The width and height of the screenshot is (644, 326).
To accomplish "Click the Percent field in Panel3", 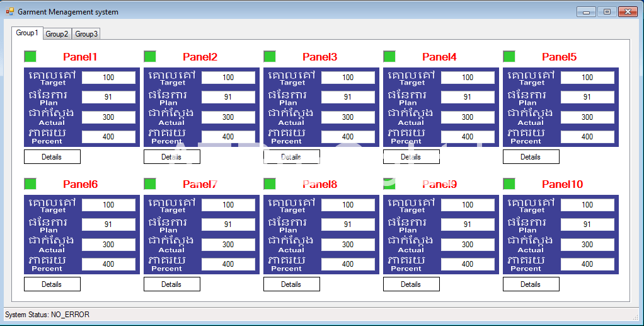I will click(348, 137).
